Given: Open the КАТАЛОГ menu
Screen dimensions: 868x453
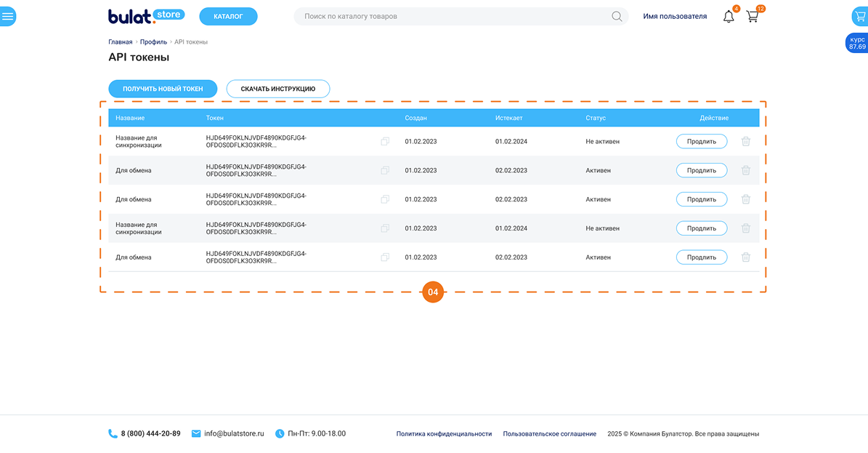Looking at the screenshot, I should tap(228, 16).
